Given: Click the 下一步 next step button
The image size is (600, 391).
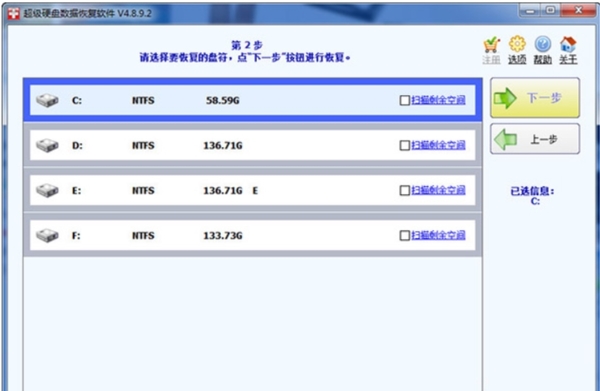Looking at the screenshot, I should click(535, 98).
